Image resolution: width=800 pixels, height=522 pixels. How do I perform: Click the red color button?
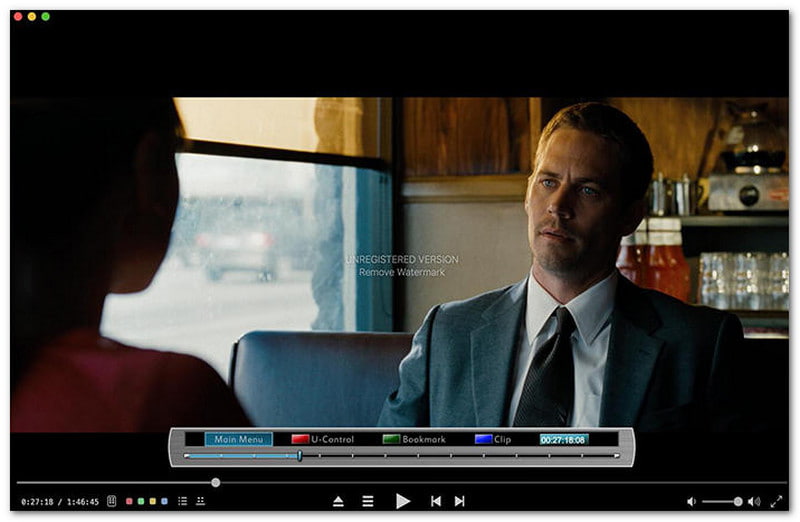click(x=129, y=501)
